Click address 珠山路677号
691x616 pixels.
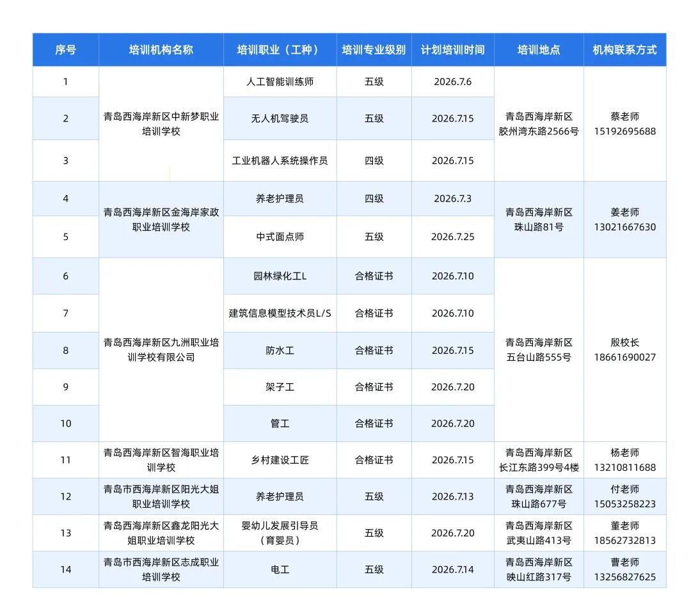[539, 504]
